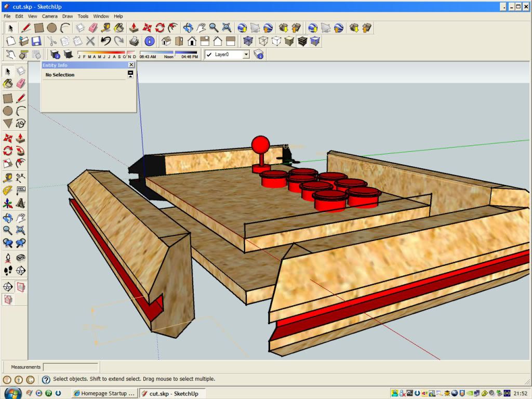Switch to Back view
The width and height of the screenshot is (532, 399).
(x=218, y=42)
